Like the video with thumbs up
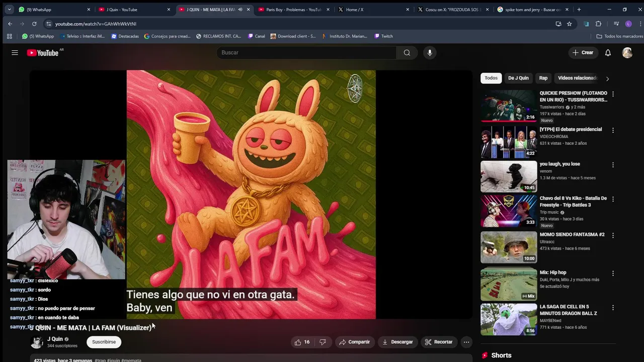 302,342
